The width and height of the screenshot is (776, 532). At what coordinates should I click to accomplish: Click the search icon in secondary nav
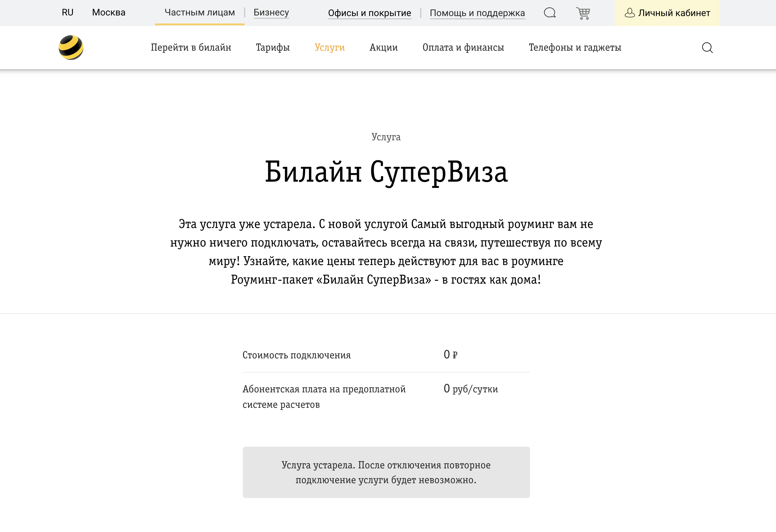708,47
